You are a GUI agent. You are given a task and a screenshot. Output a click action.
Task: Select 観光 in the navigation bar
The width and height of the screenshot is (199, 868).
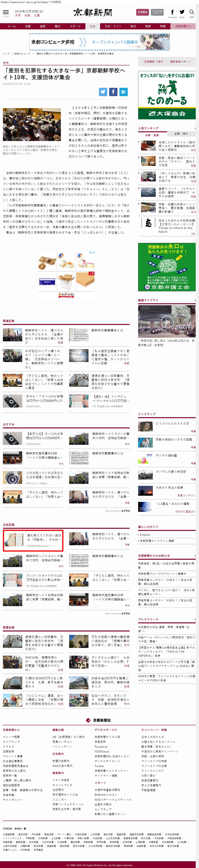(58, 26)
